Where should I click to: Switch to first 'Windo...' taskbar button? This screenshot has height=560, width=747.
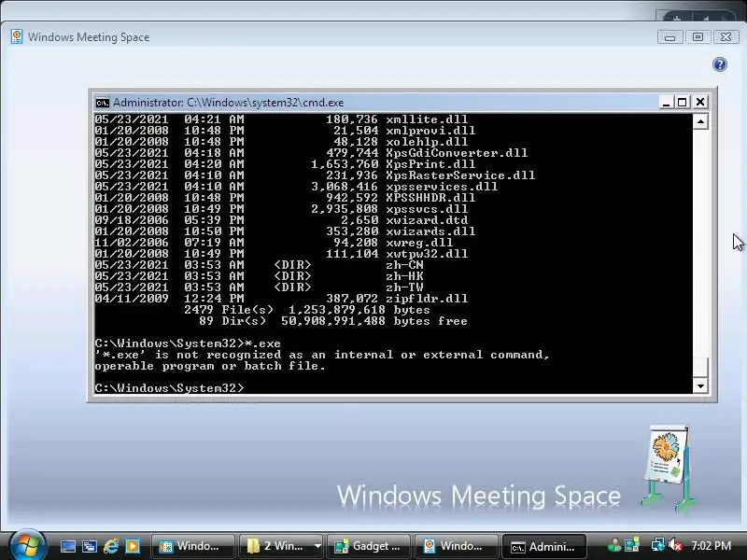[x=193, y=546]
